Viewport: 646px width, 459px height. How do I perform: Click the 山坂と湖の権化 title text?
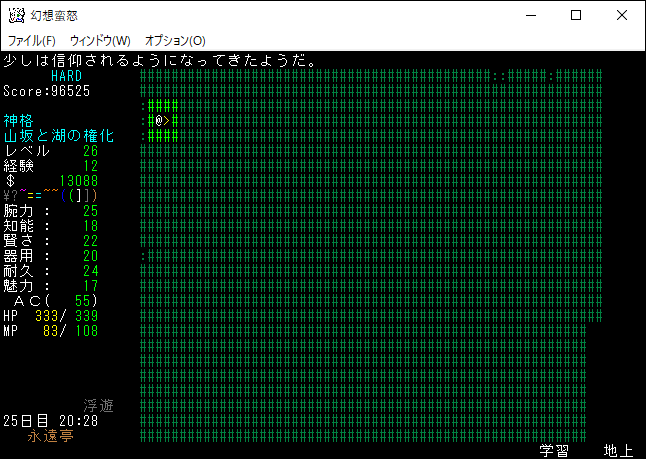pyautogui.click(x=59, y=135)
